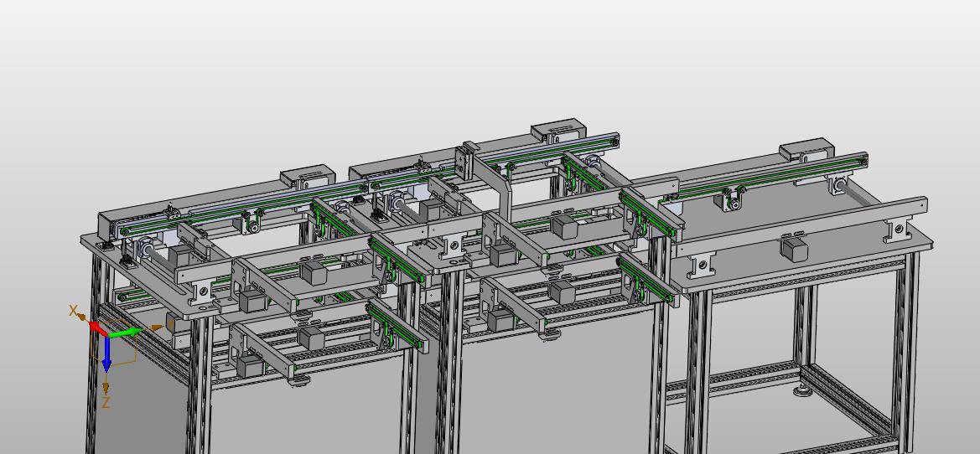
Task: Select the motor block on the rightmost table
Action: point(795,248)
